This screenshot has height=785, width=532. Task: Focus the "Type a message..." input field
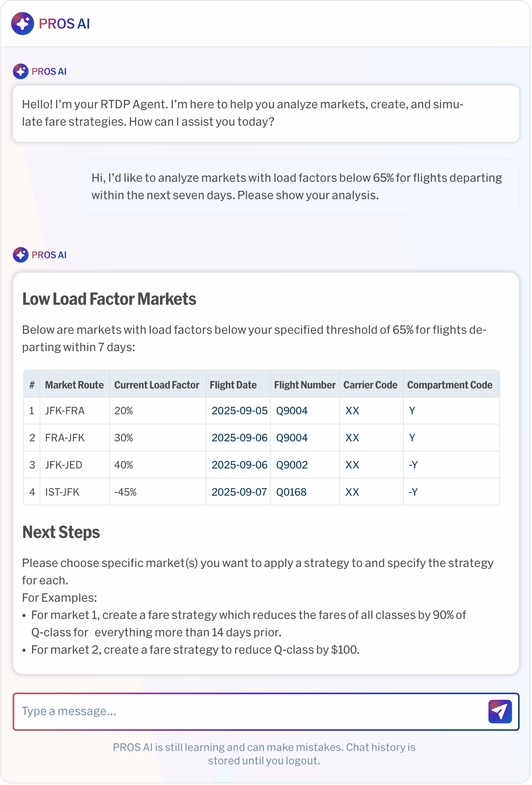[250, 711]
